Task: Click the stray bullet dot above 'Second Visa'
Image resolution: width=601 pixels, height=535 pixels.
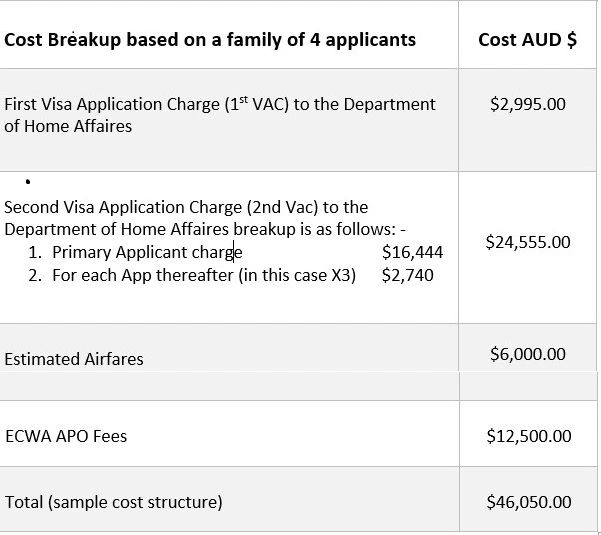Action: (x=27, y=183)
